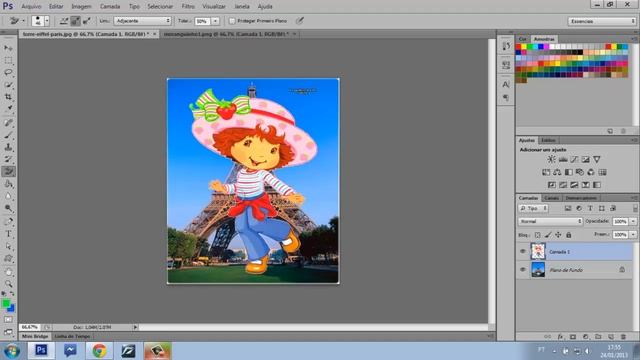Open the Essenciais workspace dropdown
The height and width of the screenshot is (360, 640).
click(x=602, y=21)
